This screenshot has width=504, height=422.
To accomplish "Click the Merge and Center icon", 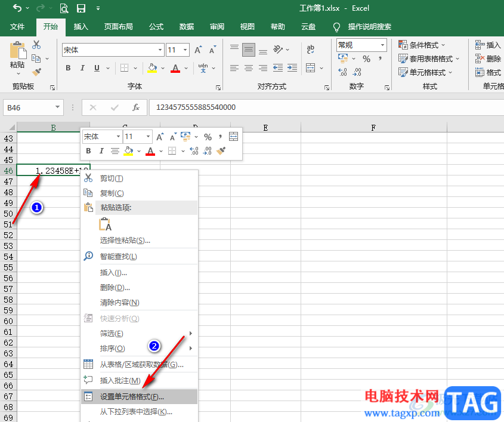I will (311, 68).
